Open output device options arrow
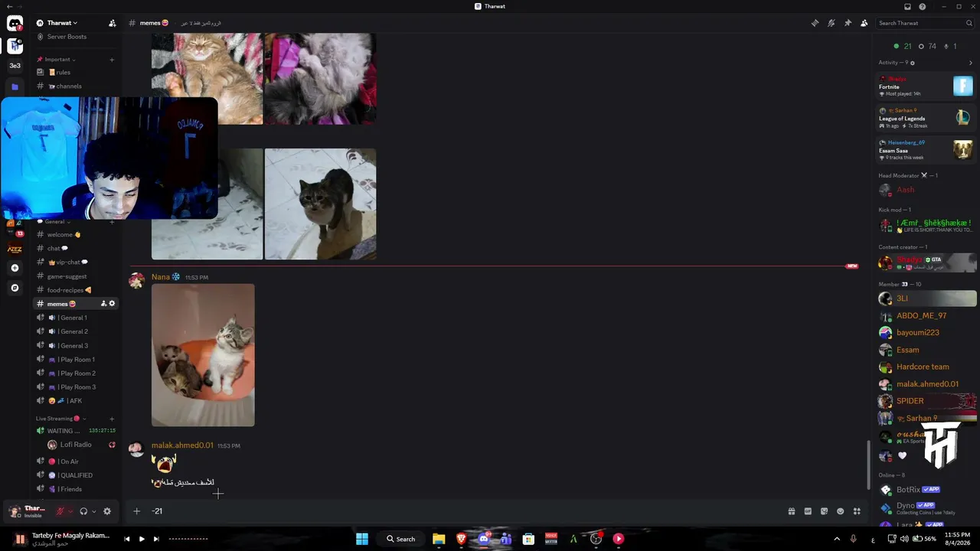The width and height of the screenshot is (980, 551). [x=94, y=511]
